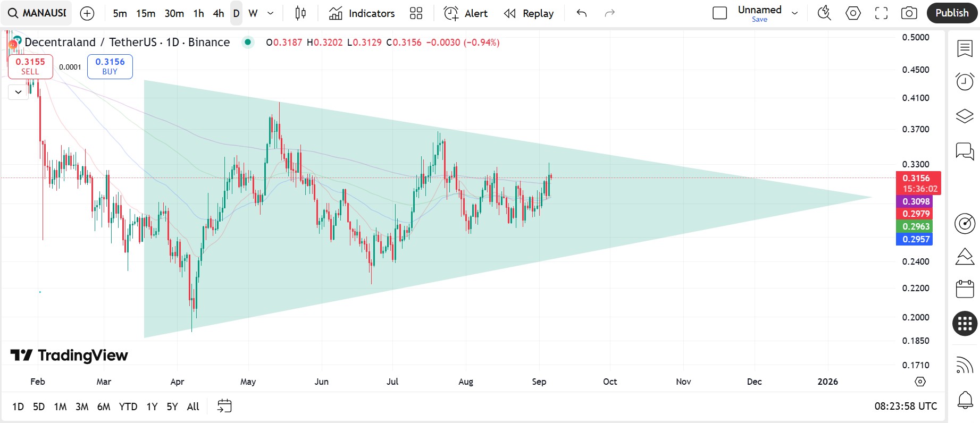The image size is (980, 423).
Task: Collapse the indicator legend chevron
Action: (18, 92)
